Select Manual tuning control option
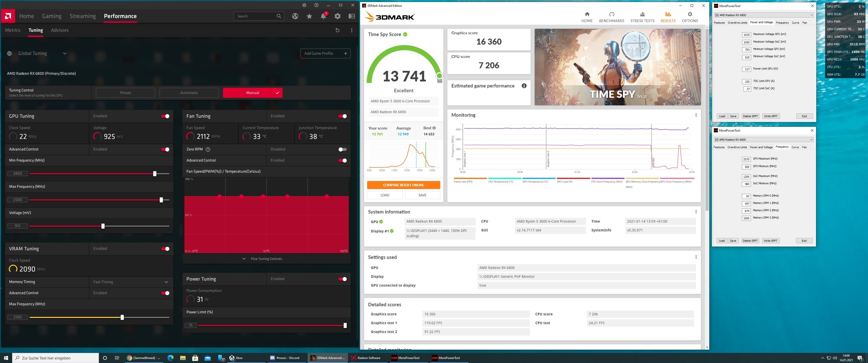 click(253, 93)
